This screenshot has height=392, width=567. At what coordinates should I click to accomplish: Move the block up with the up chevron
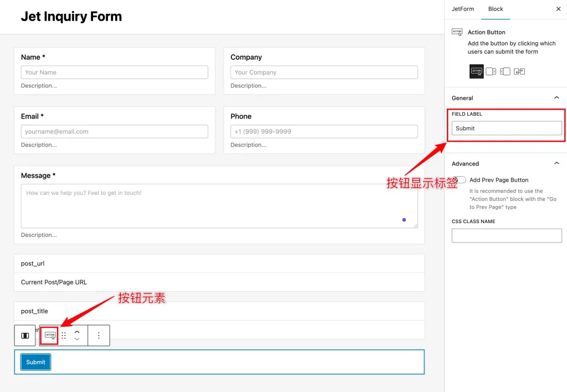(x=77, y=332)
